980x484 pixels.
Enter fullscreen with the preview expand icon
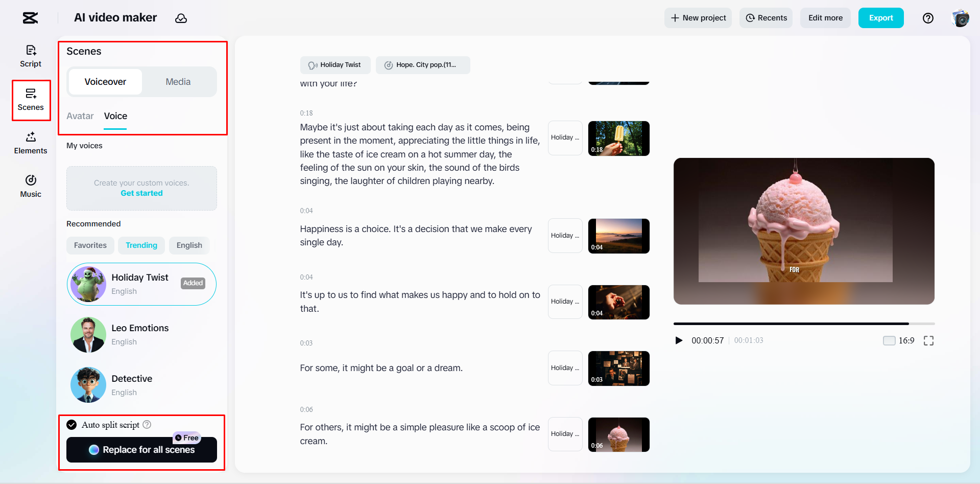click(929, 340)
